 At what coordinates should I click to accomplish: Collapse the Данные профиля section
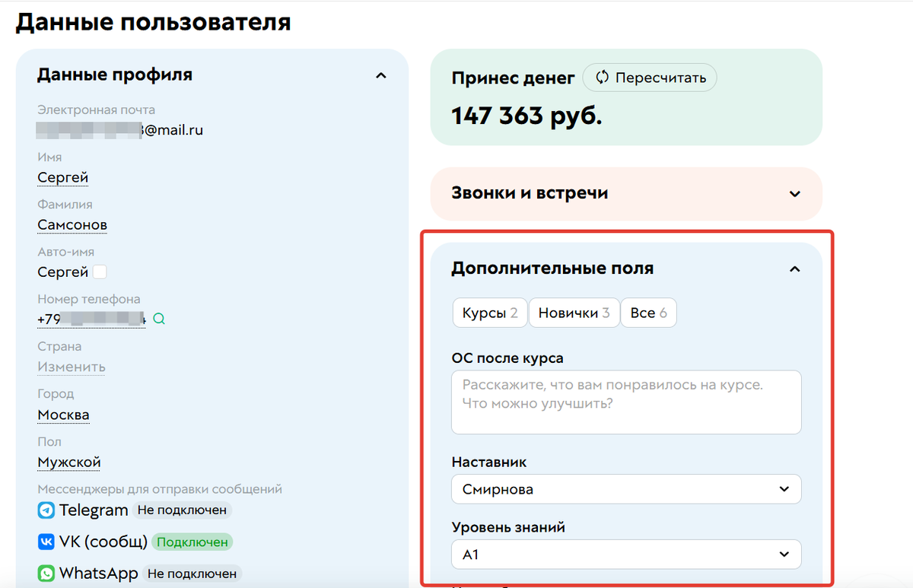380,75
